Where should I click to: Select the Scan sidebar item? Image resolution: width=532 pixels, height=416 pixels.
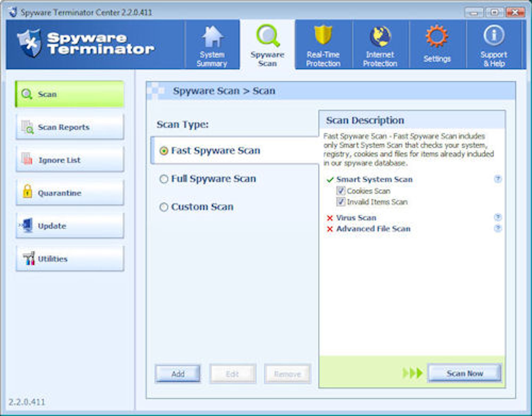69,94
